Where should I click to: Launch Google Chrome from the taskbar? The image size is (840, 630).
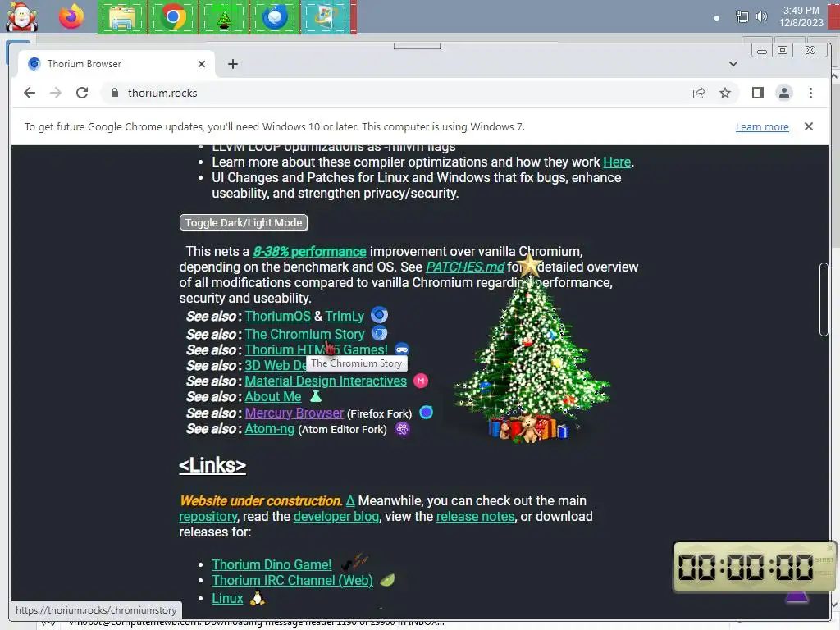(x=172, y=17)
